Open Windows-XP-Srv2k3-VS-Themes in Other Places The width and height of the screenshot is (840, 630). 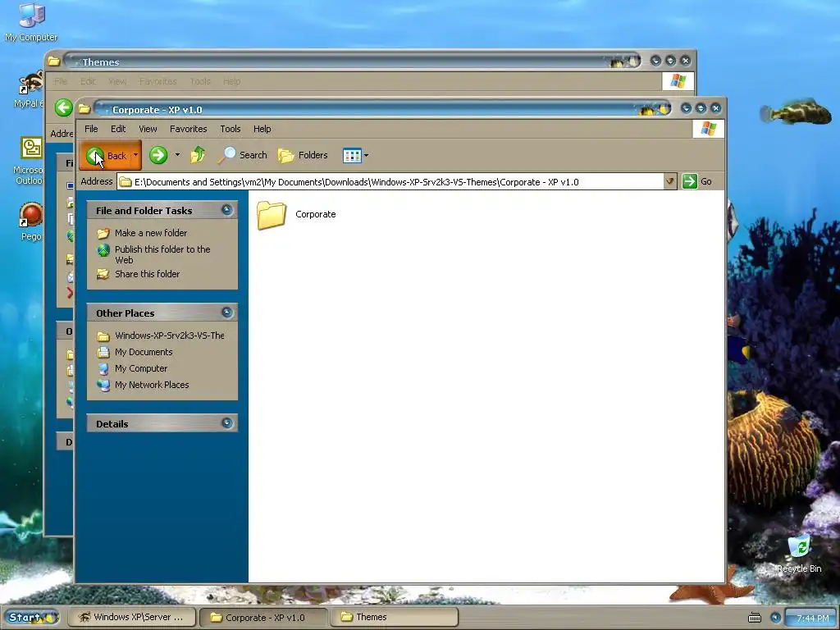(169, 336)
